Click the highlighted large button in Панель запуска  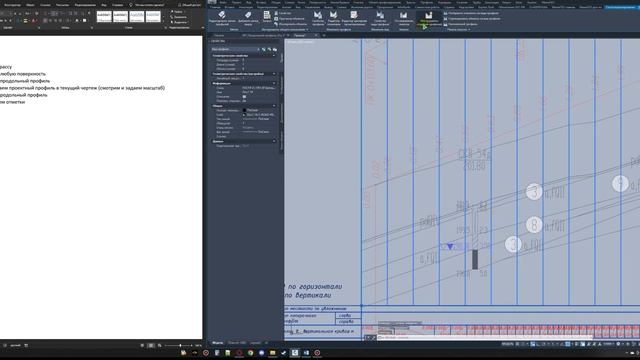429,19
